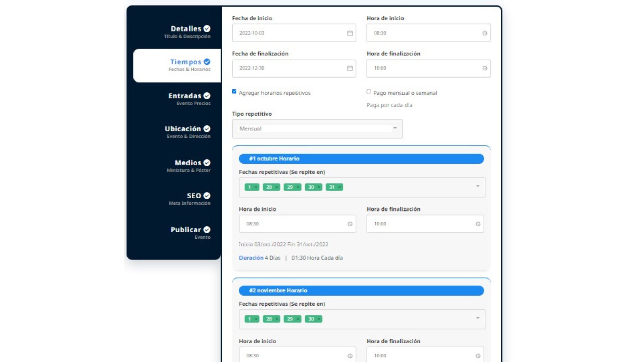The width and height of the screenshot is (644, 362).
Task: Click the #2 noviembre Horario header bar
Action: pos(361,291)
